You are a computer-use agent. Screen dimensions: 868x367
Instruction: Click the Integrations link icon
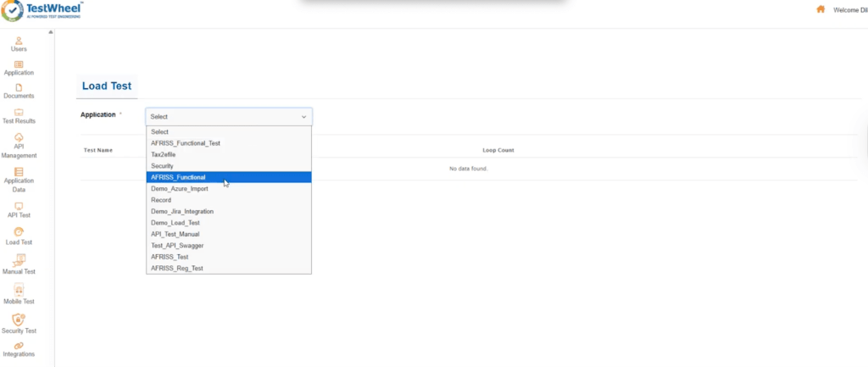click(x=19, y=346)
